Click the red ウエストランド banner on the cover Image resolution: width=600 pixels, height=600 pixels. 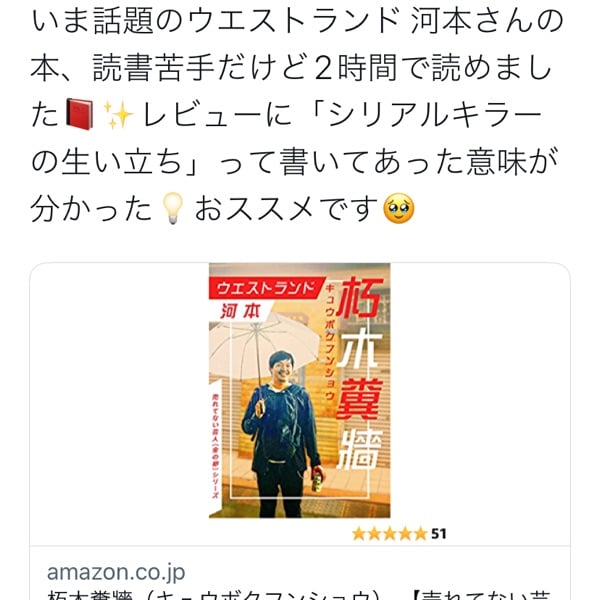click(x=266, y=288)
